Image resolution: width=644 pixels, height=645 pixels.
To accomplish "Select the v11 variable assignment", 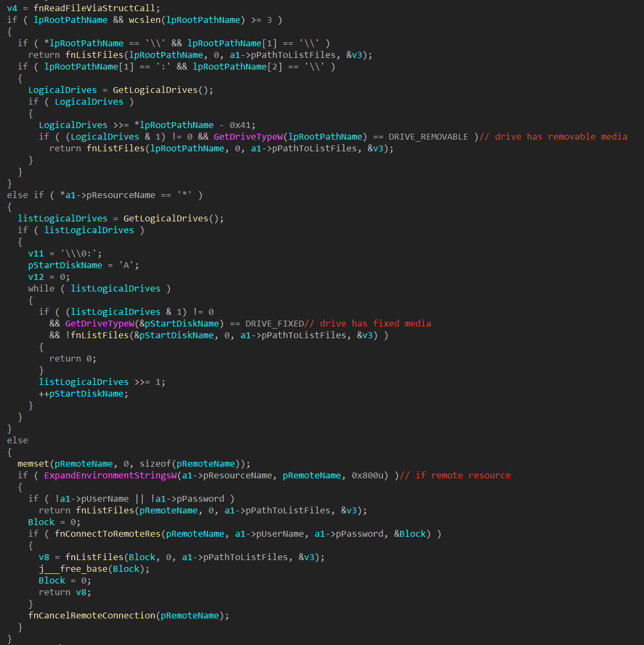I will coord(65,253).
